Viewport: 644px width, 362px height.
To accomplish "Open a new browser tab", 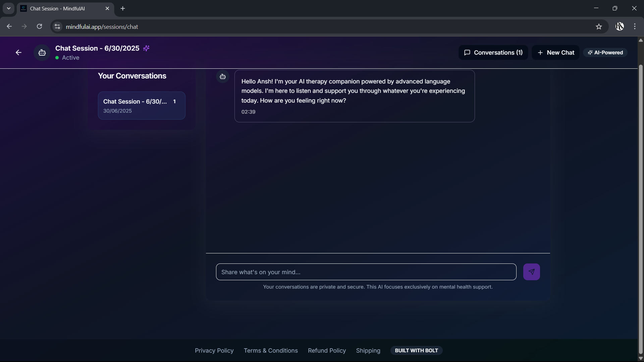I will click(123, 9).
